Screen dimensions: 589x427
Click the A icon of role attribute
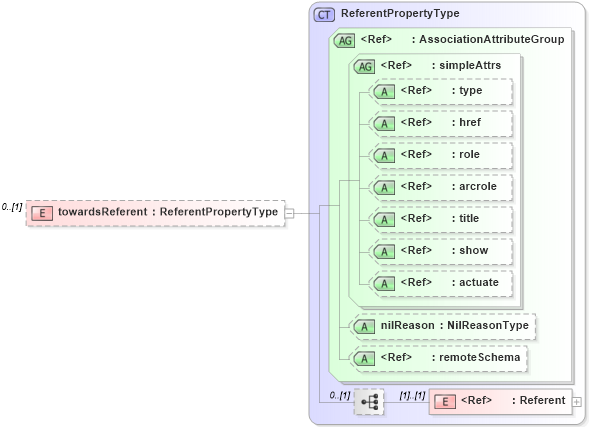pos(384,155)
